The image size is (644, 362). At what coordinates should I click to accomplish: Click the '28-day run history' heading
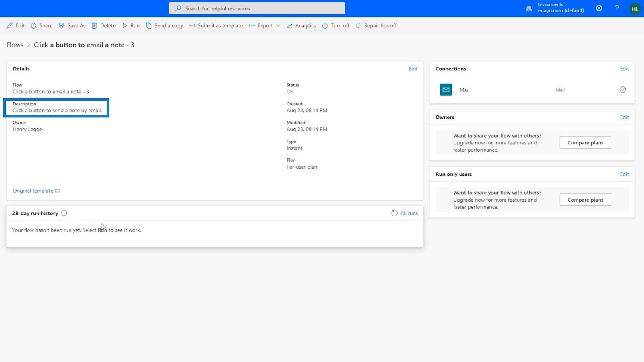click(x=35, y=213)
